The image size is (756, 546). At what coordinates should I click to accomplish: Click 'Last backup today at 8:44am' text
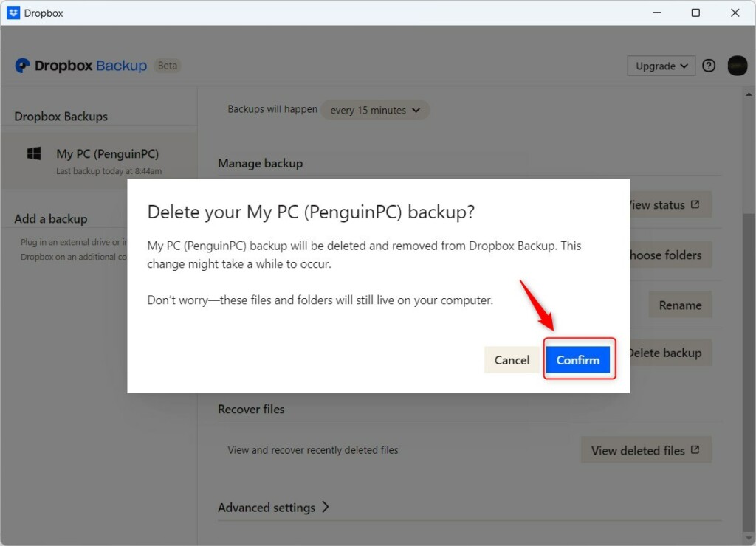click(x=109, y=171)
